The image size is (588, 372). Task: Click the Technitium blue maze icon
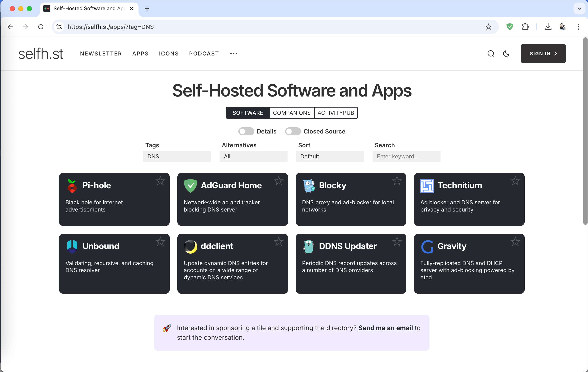click(x=427, y=186)
